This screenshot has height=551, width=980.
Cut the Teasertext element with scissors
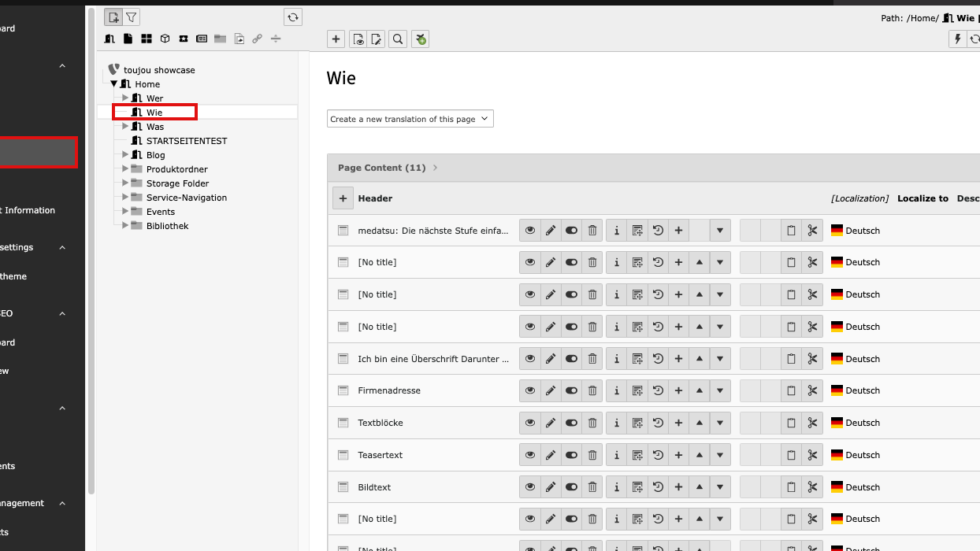coord(812,455)
